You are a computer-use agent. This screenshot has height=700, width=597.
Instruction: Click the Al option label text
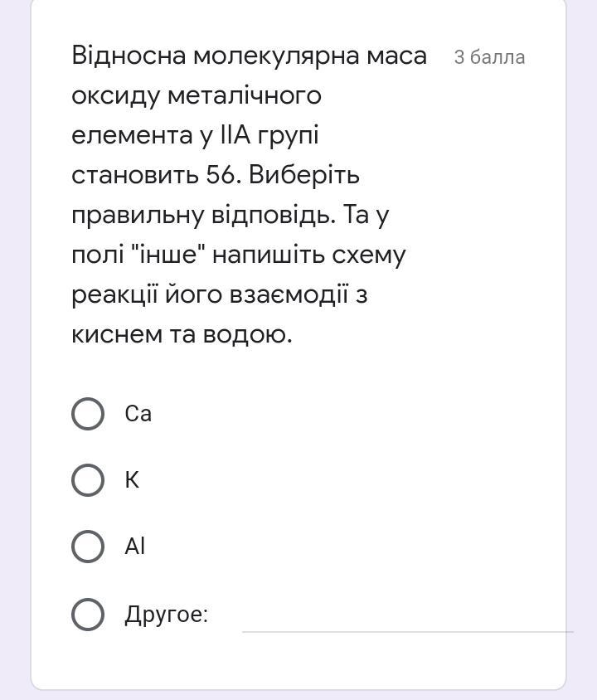point(135,546)
